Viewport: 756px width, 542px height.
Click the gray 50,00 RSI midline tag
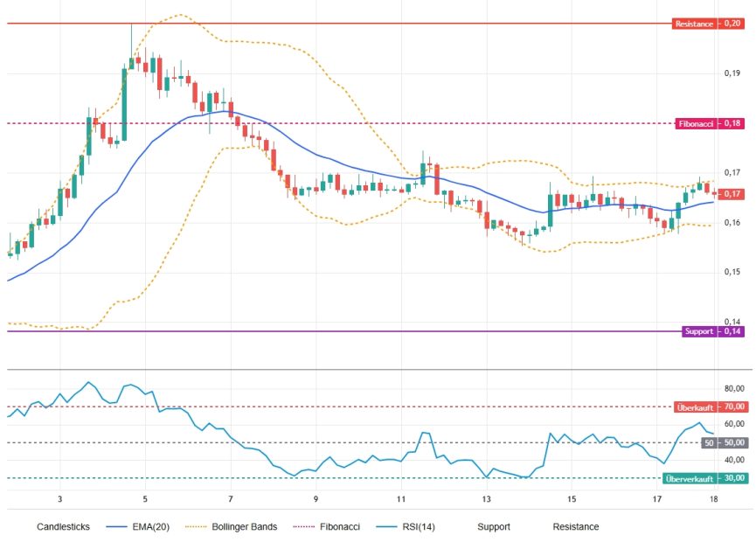725,442
